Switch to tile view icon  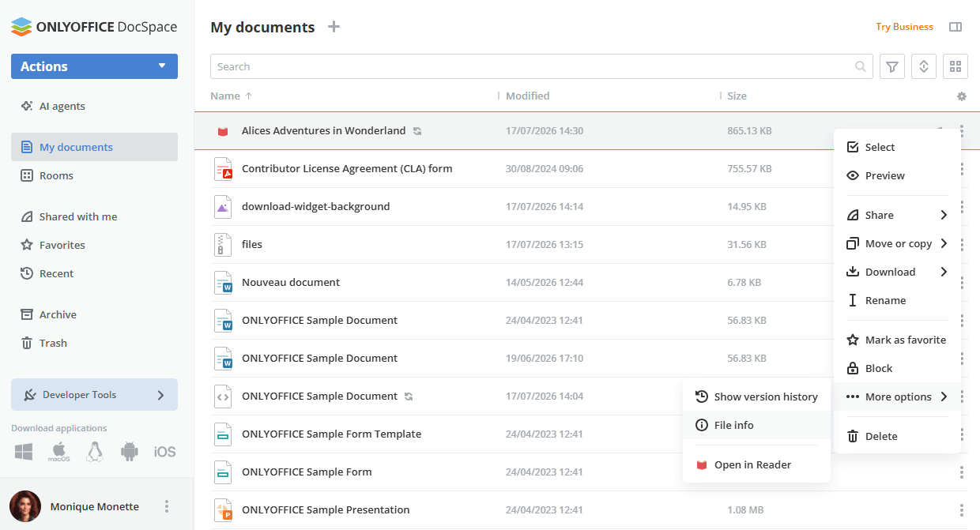point(955,66)
